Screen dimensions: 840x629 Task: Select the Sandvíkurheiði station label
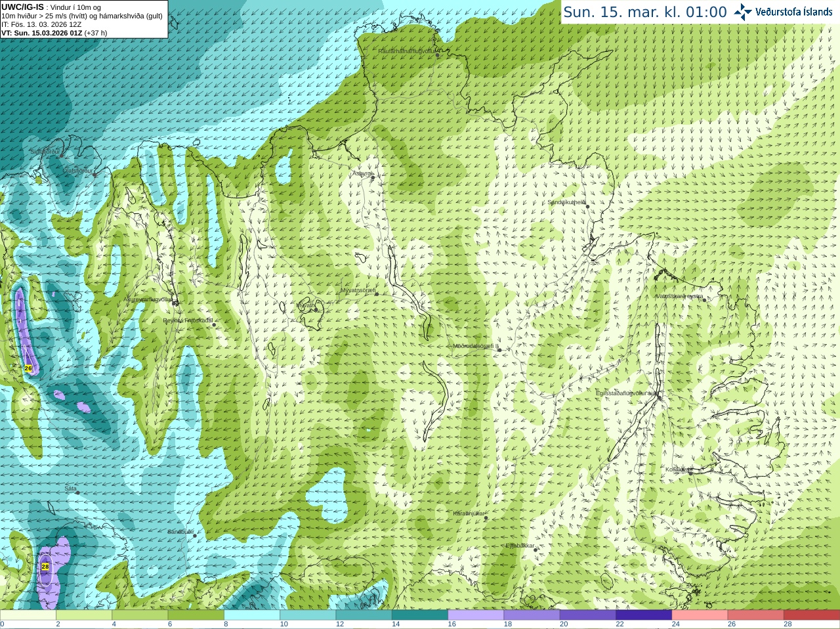[567, 202]
